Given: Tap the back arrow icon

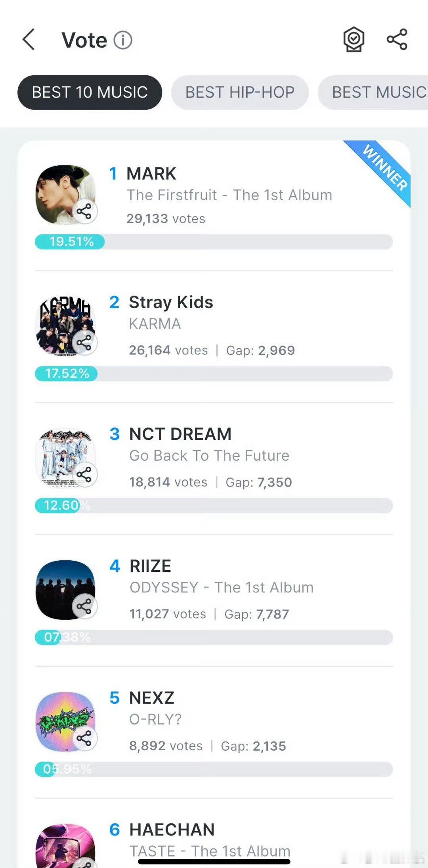Looking at the screenshot, I should [29, 40].
